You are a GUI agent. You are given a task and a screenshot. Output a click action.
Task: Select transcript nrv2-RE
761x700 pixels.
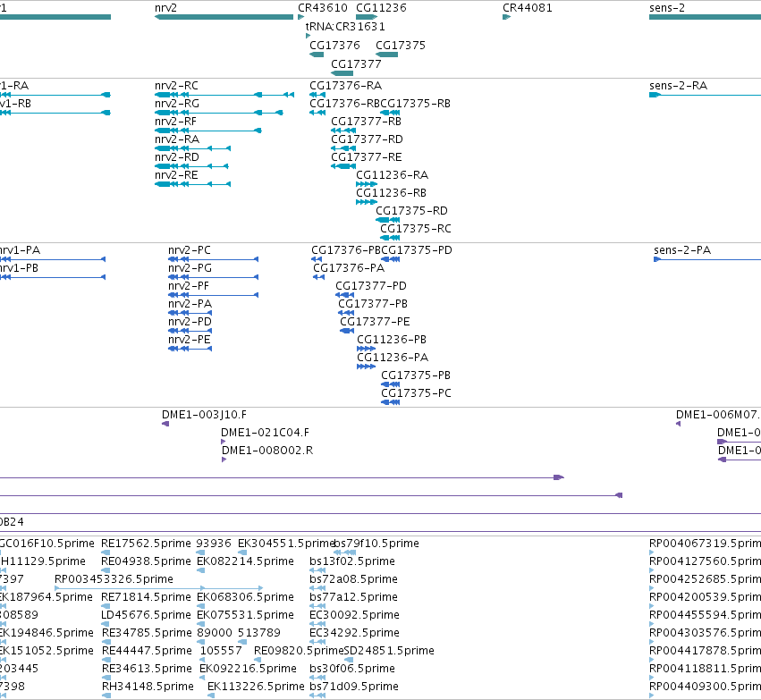177,175
